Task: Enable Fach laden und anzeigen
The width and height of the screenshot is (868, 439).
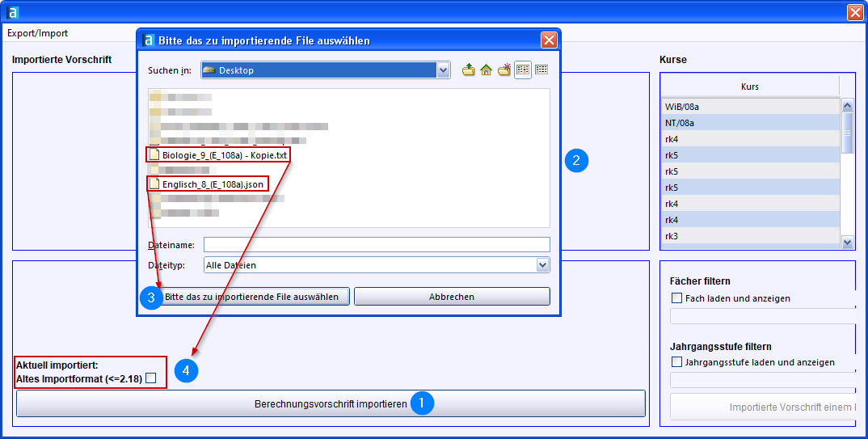Action: pyautogui.click(x=676, y=298)
